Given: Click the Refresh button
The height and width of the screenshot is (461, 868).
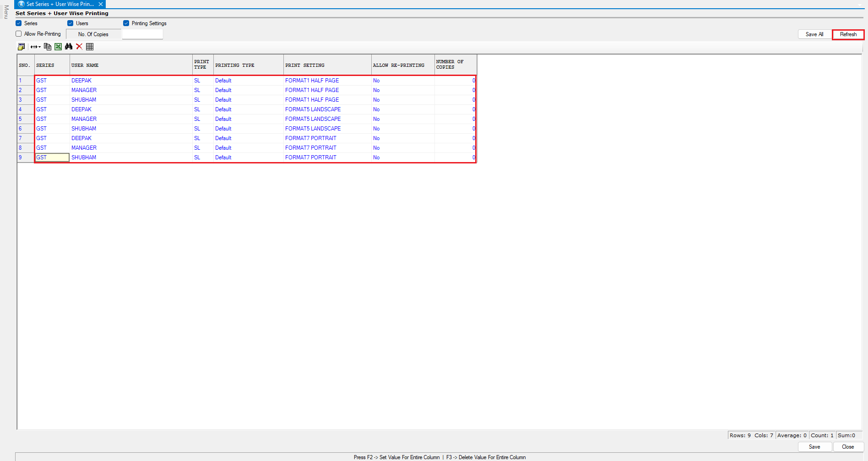Looking at the screenshot, I should click(x=848, y=34).
